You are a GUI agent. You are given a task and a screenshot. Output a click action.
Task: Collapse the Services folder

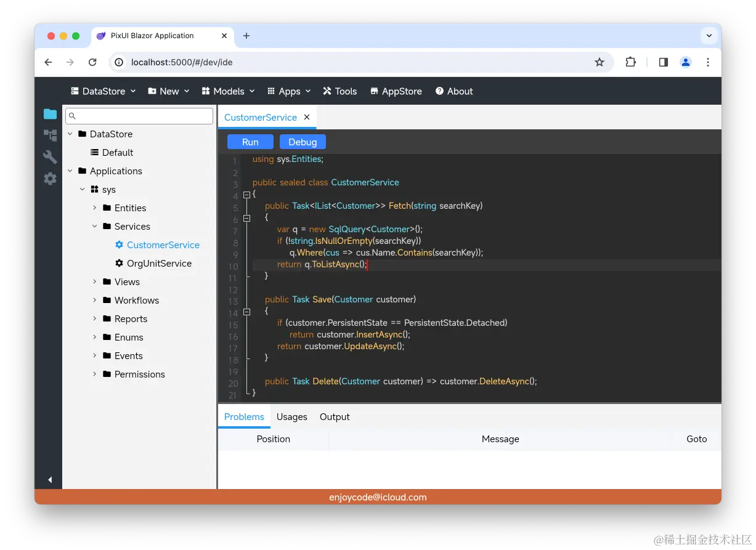(x=94, y=226)
